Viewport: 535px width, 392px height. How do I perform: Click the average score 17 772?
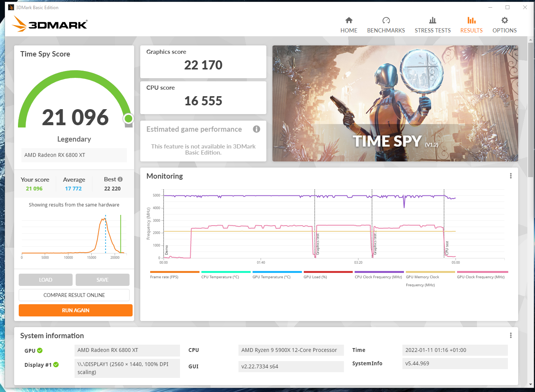coord(73,189)
